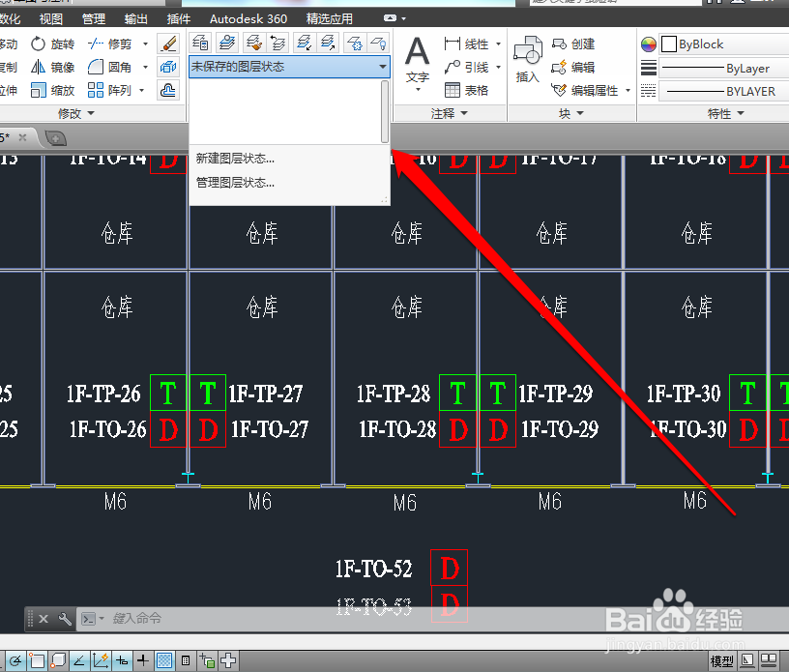Click the Layer Isolate icon

click(x=305, y=43)
